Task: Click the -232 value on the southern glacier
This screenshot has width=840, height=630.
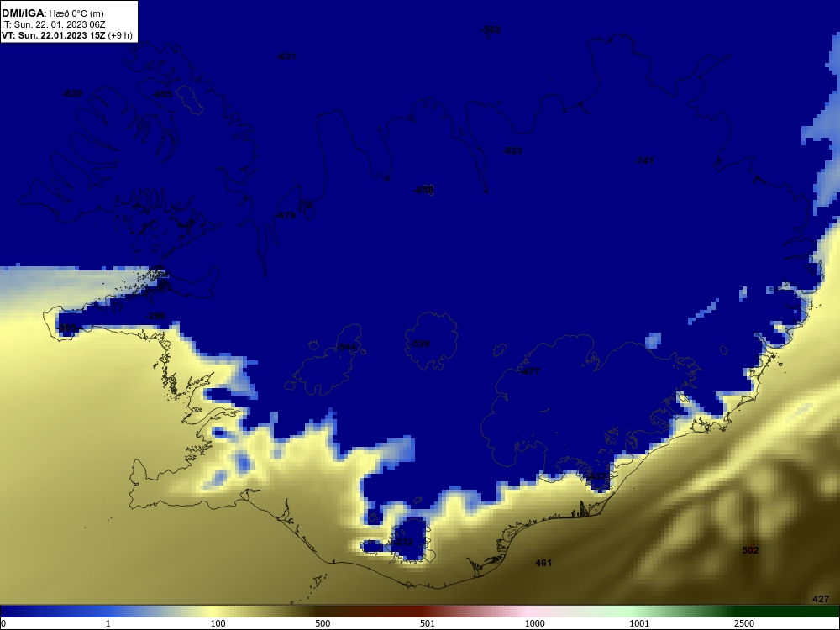Action: coord(403,542)
